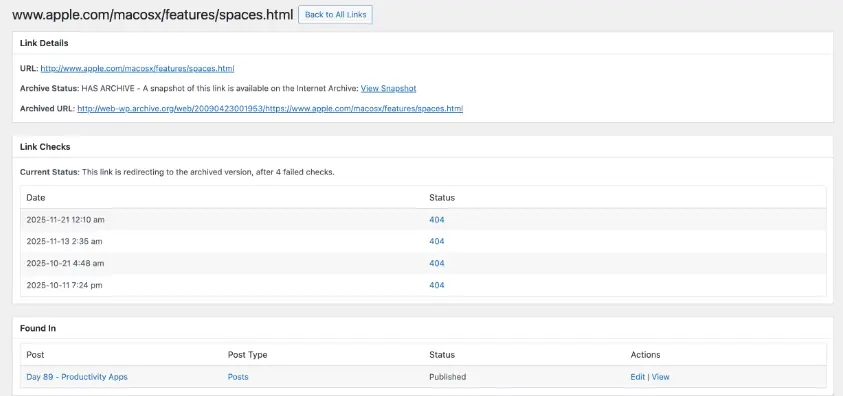
Task: Click the page title www.apple.com/macosx/features/spaces.html
Action: (152, 15)
